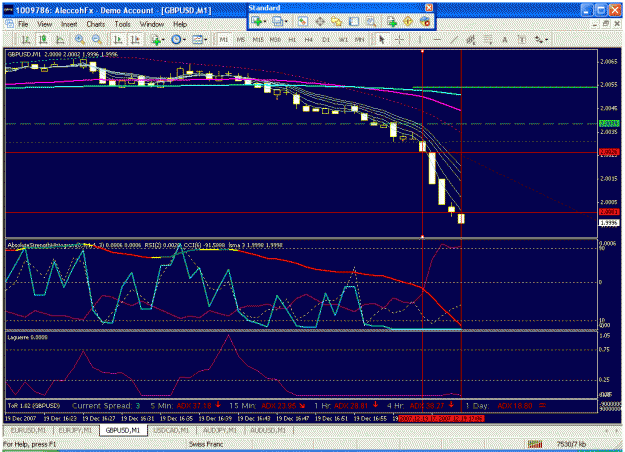Screen dimensions: 625x452
Task: Select the M30 timeframe button
Action: coord(275,39)
